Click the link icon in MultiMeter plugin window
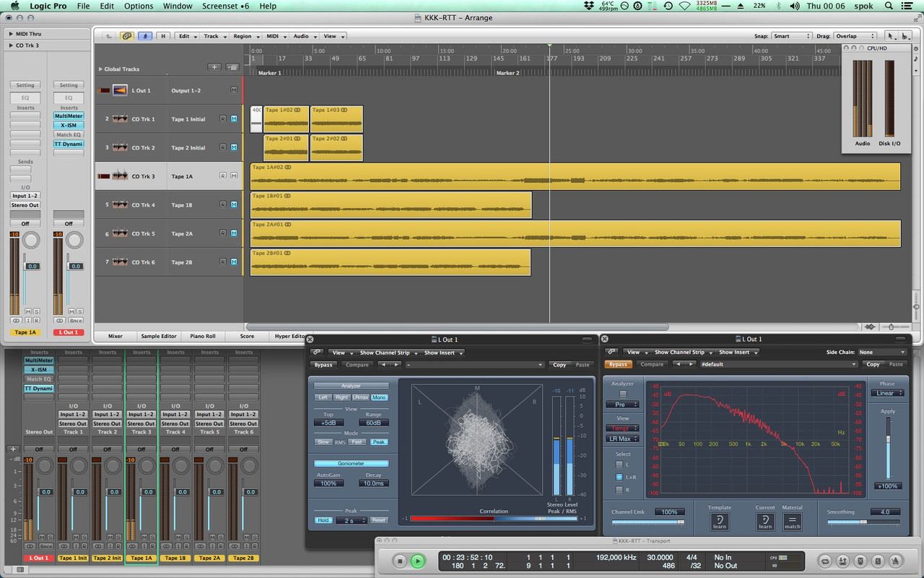The height and width of the screenshot is (578, 924). pyautogui.click(x=317, y=353)
